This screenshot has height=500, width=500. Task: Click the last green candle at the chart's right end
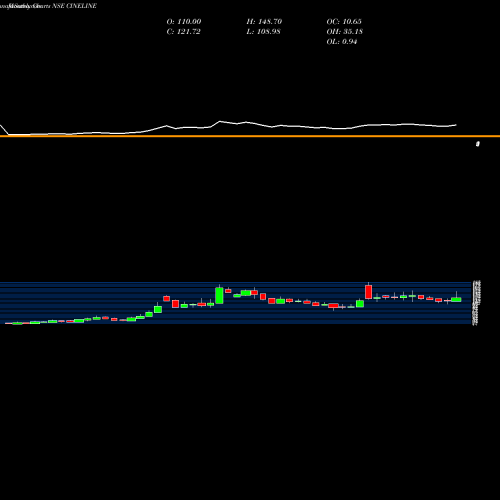pyautogui.click(x=456, y=299)
